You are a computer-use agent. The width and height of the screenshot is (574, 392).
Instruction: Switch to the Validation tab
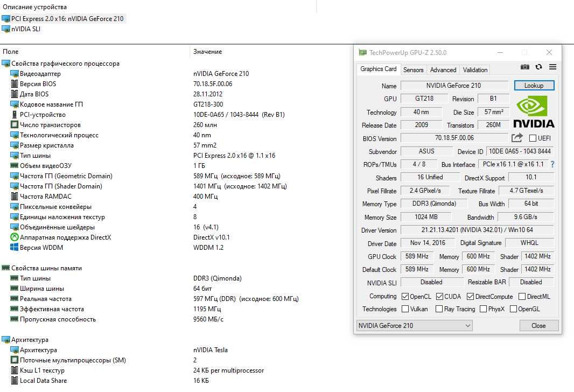475,70
